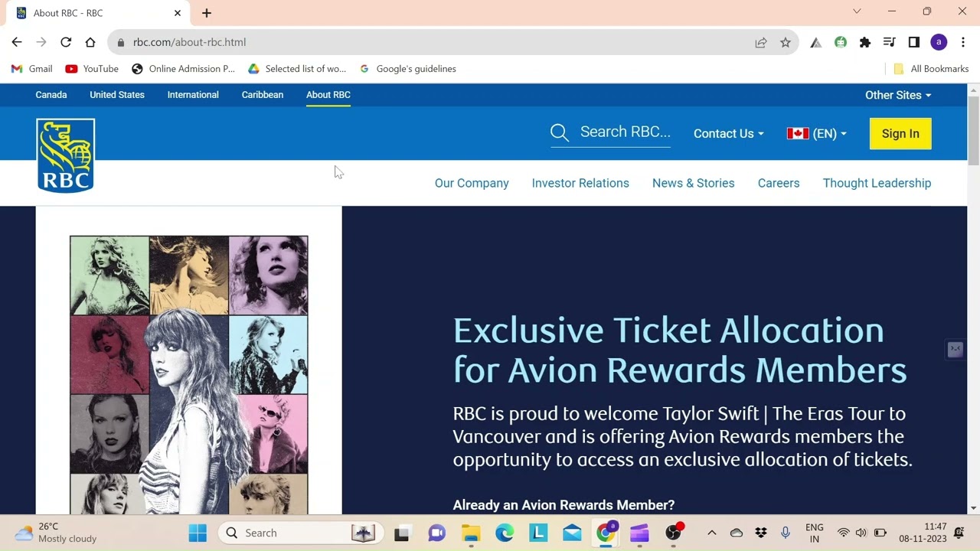
Task: Open Online Admission bookmark
Action: [x=184, y=69]
